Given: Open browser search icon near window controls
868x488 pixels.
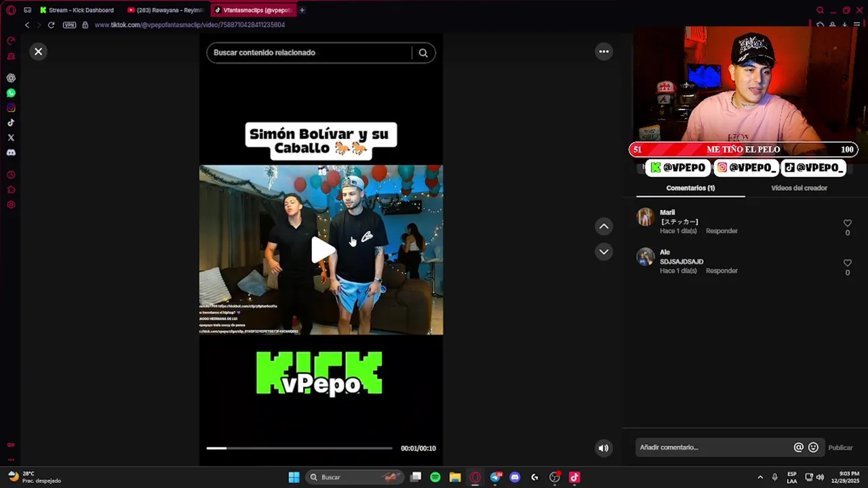Looking at the screenshot, I should (820, 10).
